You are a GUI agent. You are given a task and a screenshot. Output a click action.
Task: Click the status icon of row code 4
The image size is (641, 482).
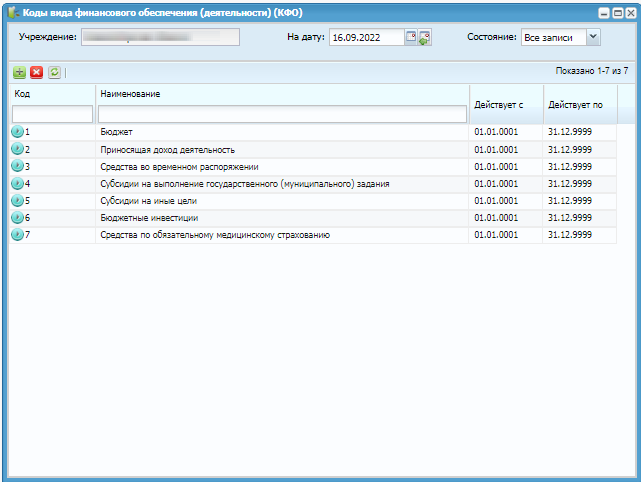[17, 183]
